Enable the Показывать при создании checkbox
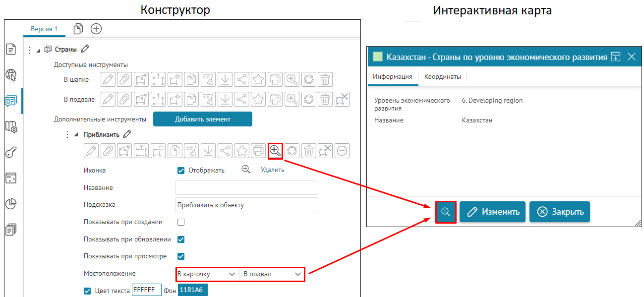Image resolution: width=644 pixels, height=297 pixels. click(181, 222)
